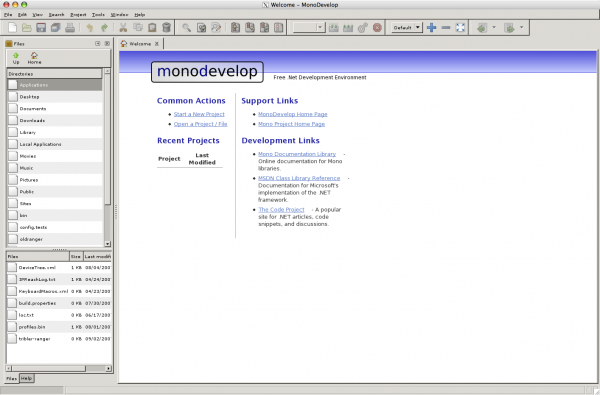Click the Paste clipboard icon
Screen dimensions: 600x395
click(152, 28)
